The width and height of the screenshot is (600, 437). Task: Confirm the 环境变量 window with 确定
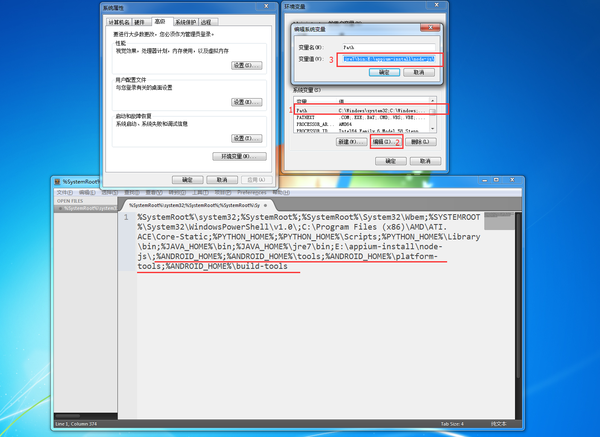(391, 161)
